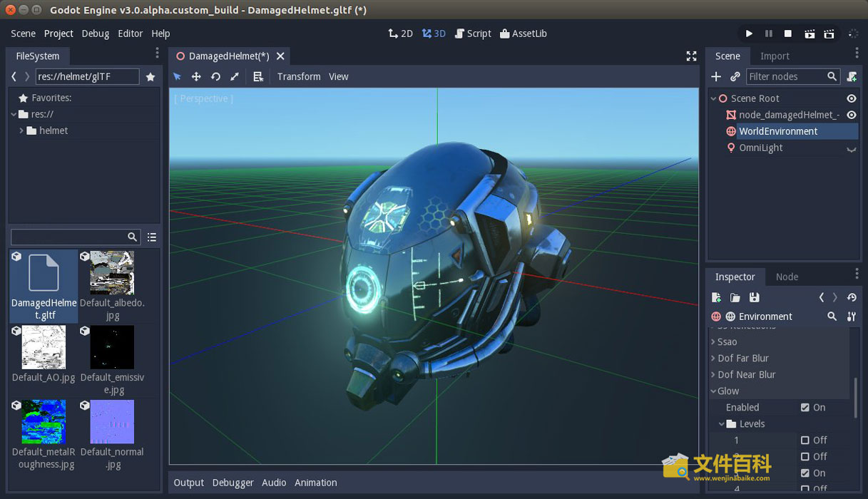The image size is (868, 499).
Task: Click the Instance scene link icon
Action: [735, 76]
